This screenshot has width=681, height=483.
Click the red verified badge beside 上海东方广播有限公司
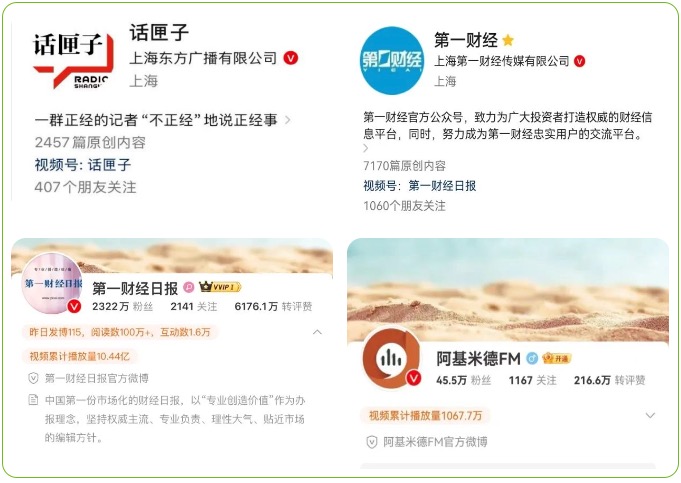(x=291, y=58)
